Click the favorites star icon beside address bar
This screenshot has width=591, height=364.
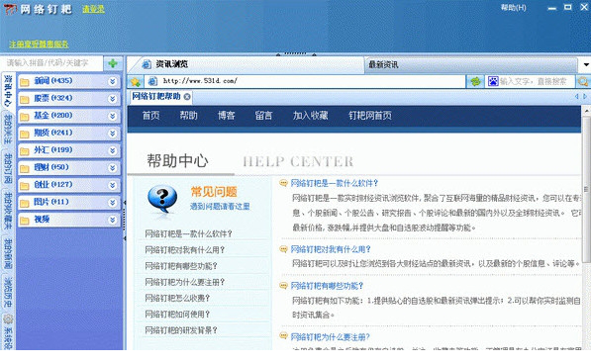(136, 81)
